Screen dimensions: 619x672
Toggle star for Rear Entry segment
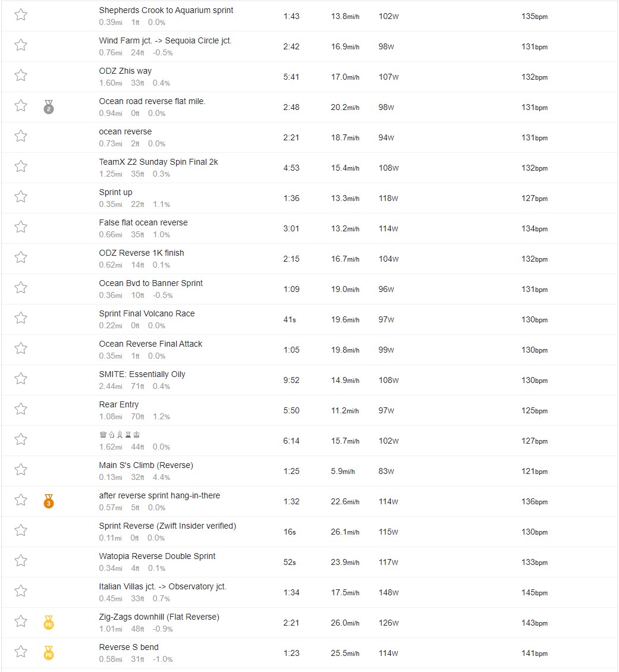21,409
